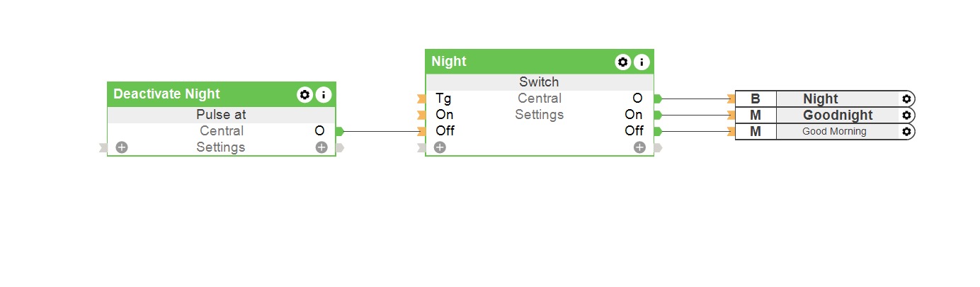Viewport: 980px width, 287px height.
Task: Open settings gear on Deactivate Night block
Action: point(304,94)
